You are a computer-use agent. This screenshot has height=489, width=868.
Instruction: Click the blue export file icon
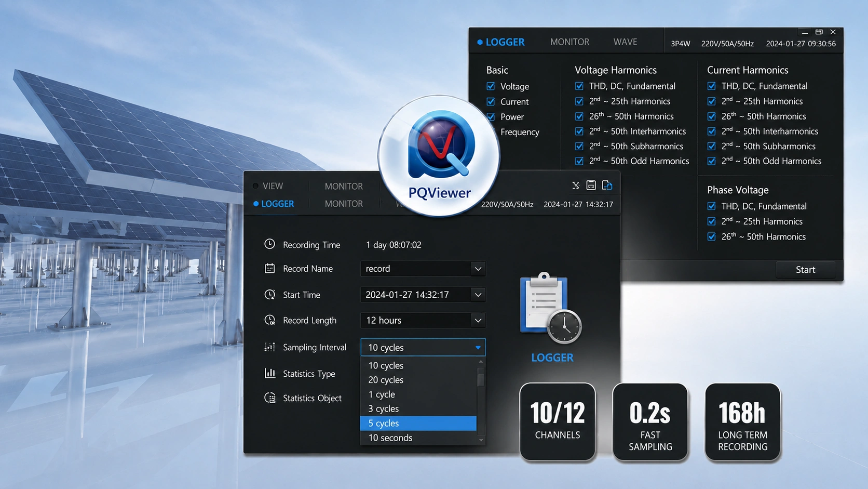(607, 185)
